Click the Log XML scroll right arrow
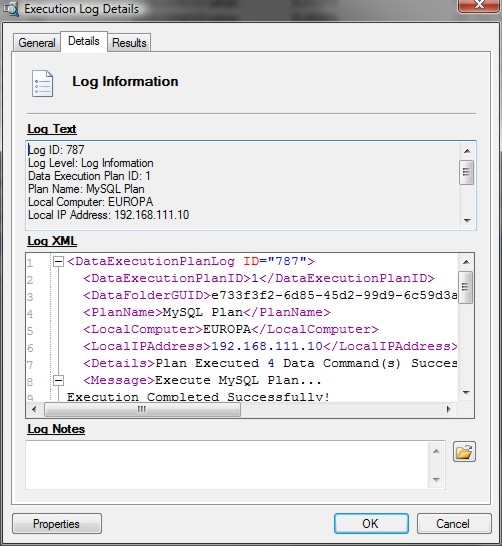The height and width of the screenshot is (546, 502). pos(449,409)
